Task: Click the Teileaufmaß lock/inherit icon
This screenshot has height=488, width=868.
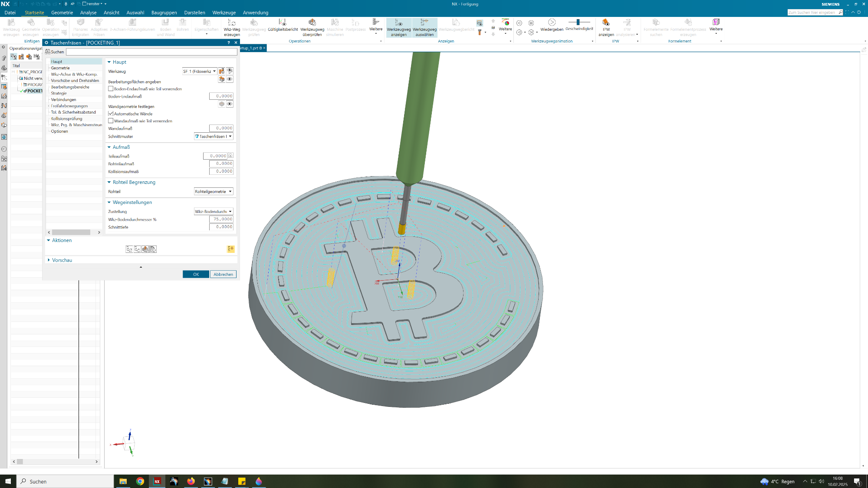Action: pyautogui.click(x=230, y=156)
